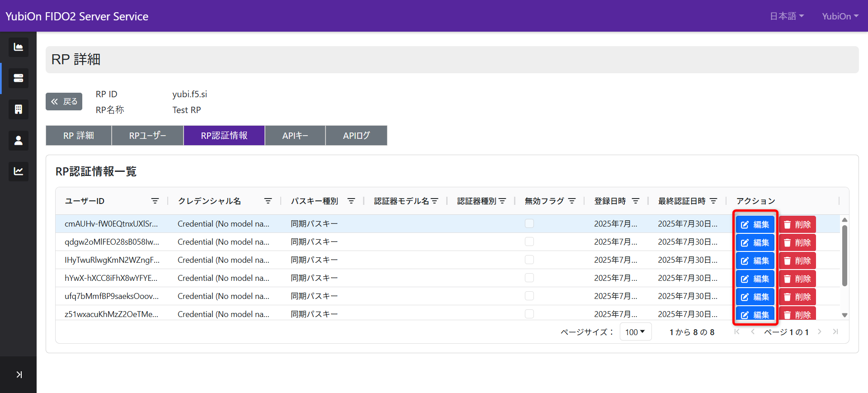Go to last page of the table
868x393 pixels.
coord(835,332)
